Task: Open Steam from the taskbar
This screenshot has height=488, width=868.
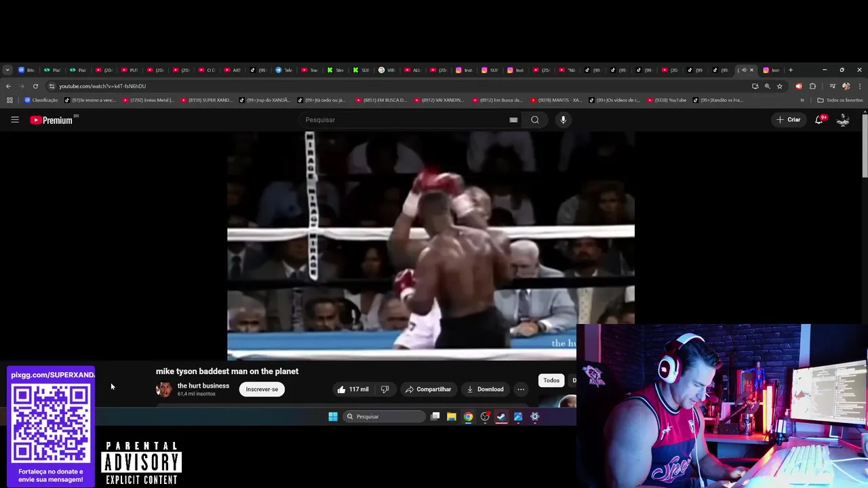Action: [x=501, y=417]
